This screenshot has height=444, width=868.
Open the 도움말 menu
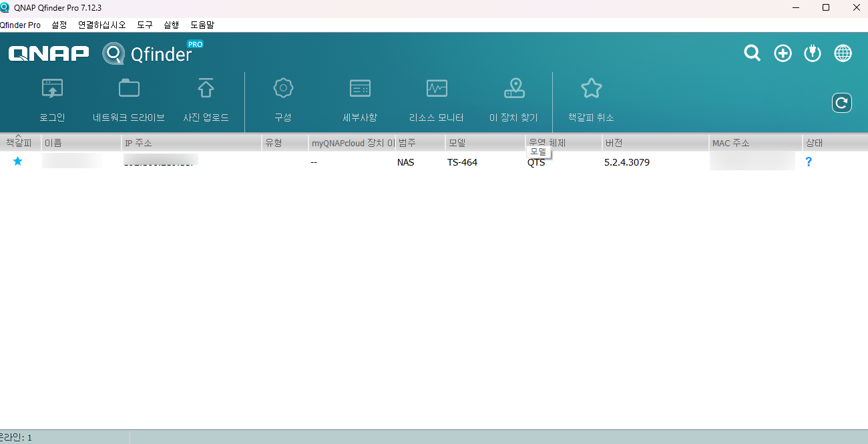click(x=202, y=25)
